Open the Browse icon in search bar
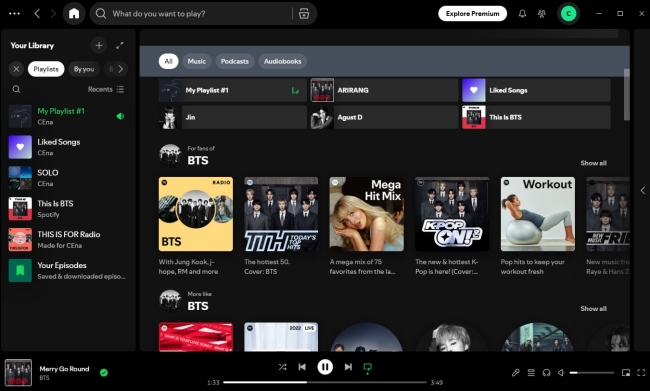The height and width of the screenshot is (391, 650). (304, 14)
